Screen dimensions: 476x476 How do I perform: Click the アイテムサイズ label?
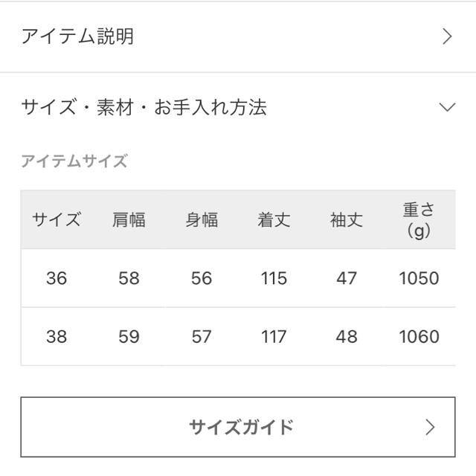[74, 161]
